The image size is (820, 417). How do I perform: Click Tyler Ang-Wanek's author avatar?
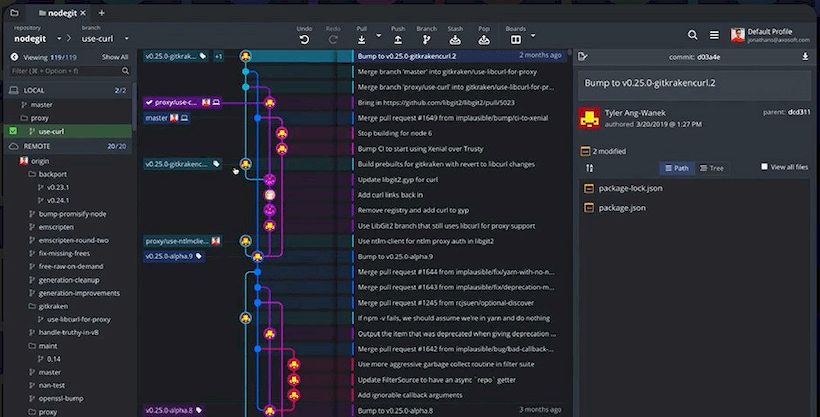coord(589,118)
